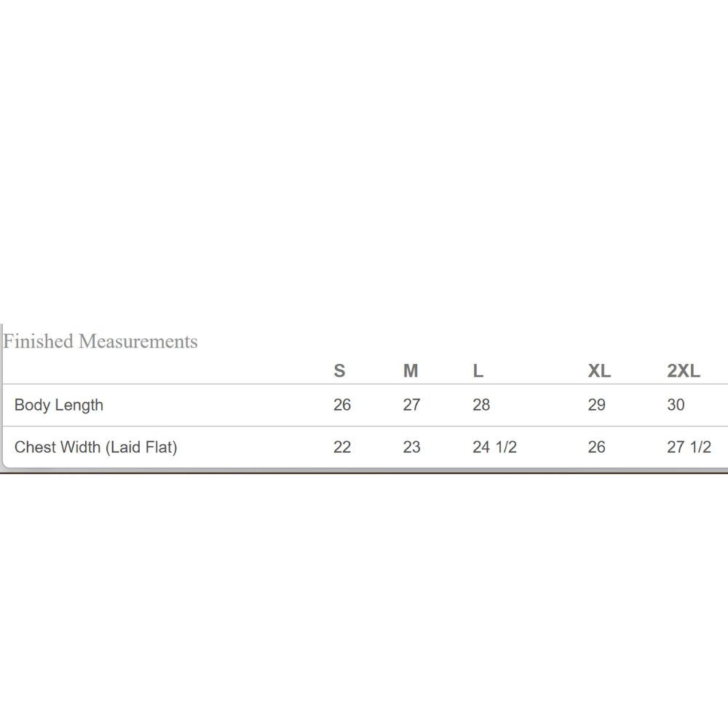Click Body Length value 28 for L
The height and width of the screenshot is (728, 728).
[481, 405]
